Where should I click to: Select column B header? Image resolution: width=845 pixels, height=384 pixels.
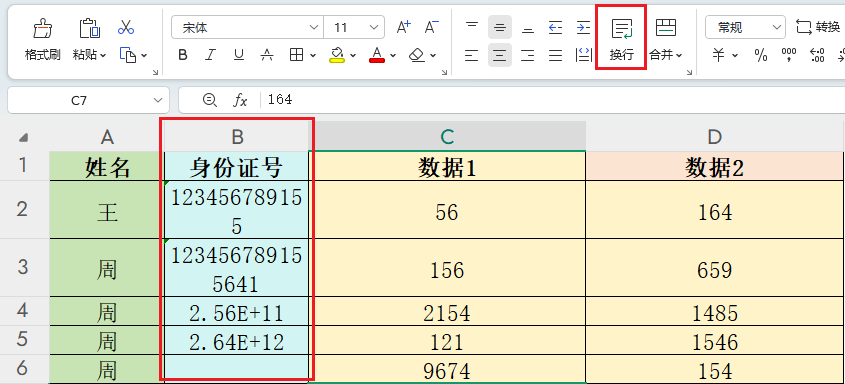click(x=237, y=137)
